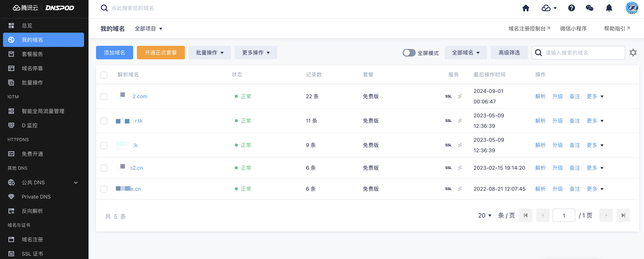This screenshot has height=259, width=644.
Task: Click the help question mark icon
Action: pyautogui.click(x=571, y=8)
